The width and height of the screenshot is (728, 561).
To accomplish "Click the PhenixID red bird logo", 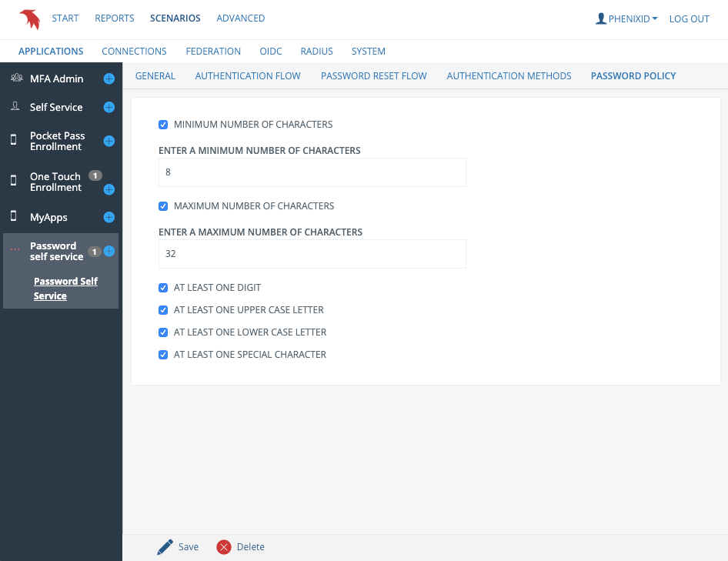I will (29, 19).
